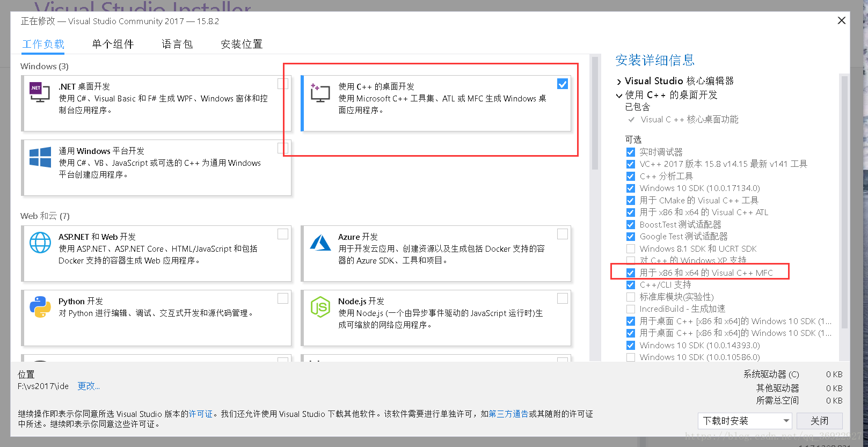Screen dimensions: 868x447
Task: Check the Node.js 开发 workload checkbox
Action: coord(563,298)
